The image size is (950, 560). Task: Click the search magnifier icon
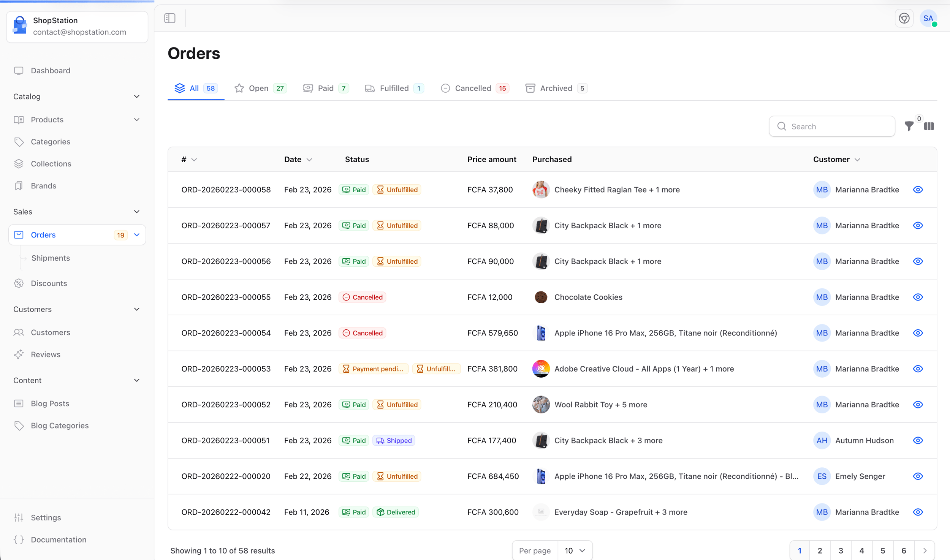781,127
